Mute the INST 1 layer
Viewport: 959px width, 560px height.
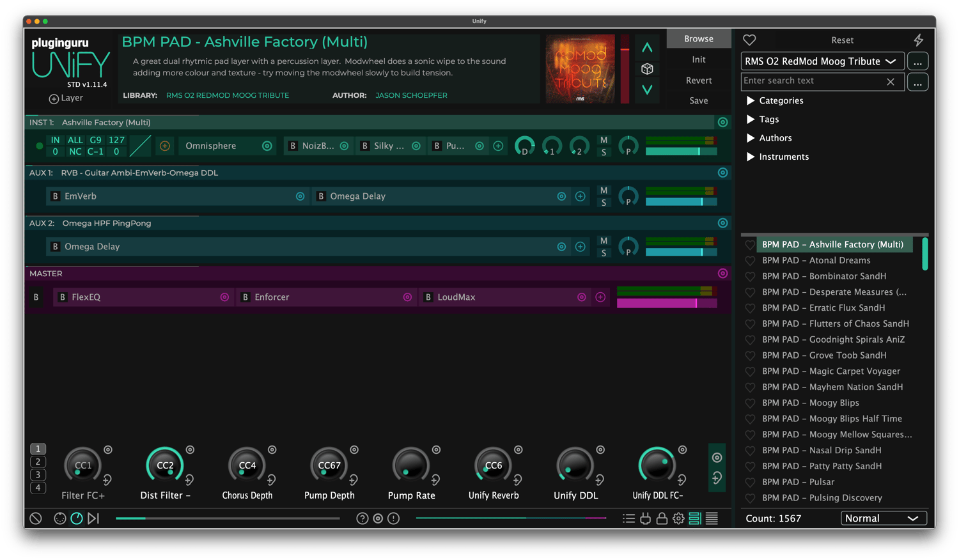point(604,140)
